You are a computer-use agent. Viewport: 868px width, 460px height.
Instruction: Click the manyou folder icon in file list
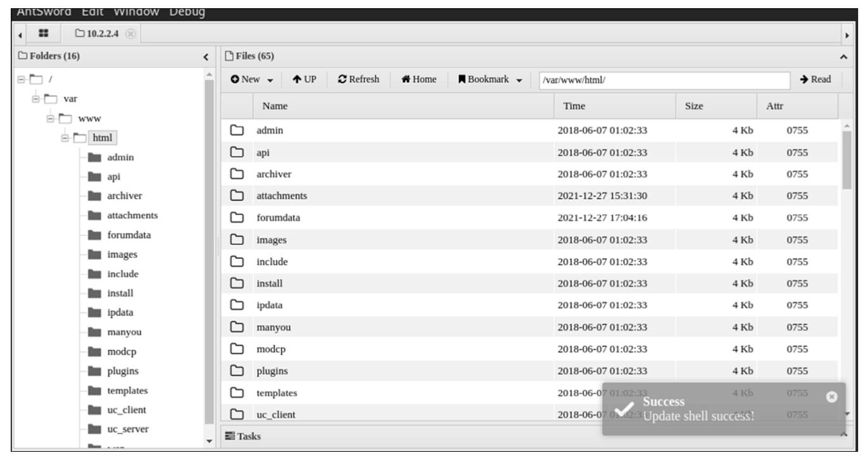(x=237, y=328)
